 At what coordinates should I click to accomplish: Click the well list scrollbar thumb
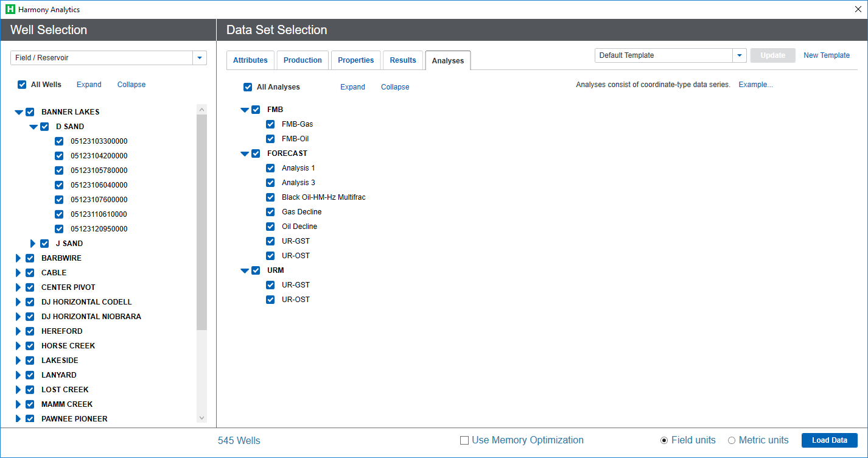point(202,222)
